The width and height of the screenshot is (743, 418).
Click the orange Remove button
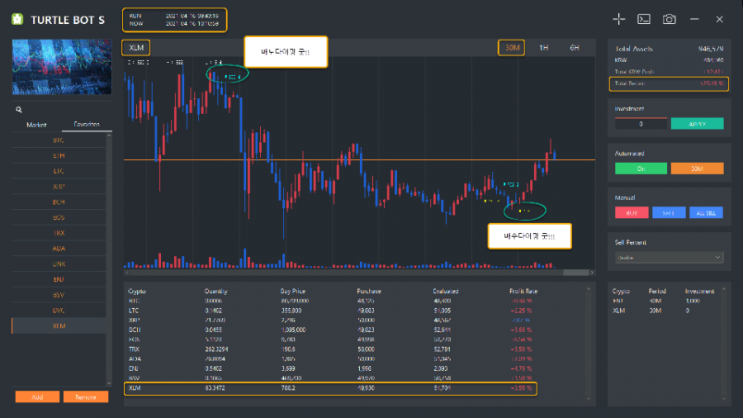point(86,397)
